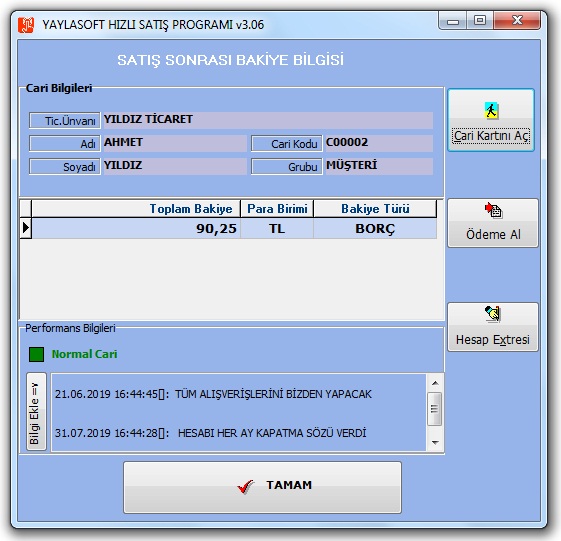Click the Cari Kodu field C00002
This screenshot has width=561, height=541.
click(378, 143)
